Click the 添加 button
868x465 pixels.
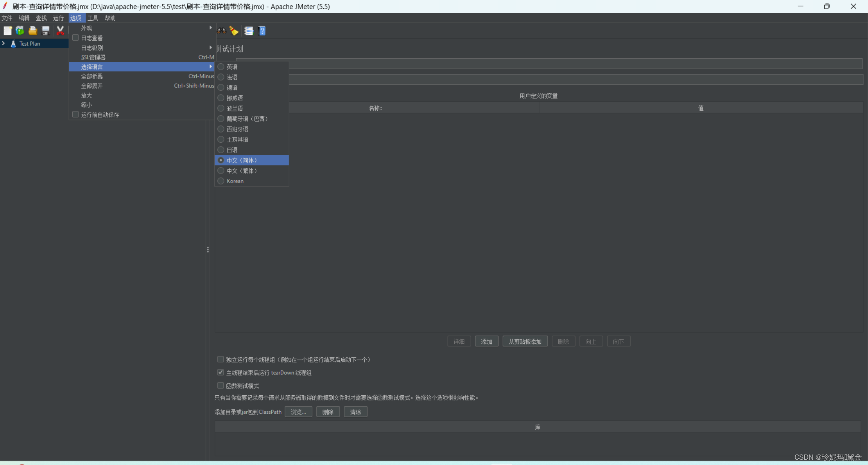(x=487, y=342)
